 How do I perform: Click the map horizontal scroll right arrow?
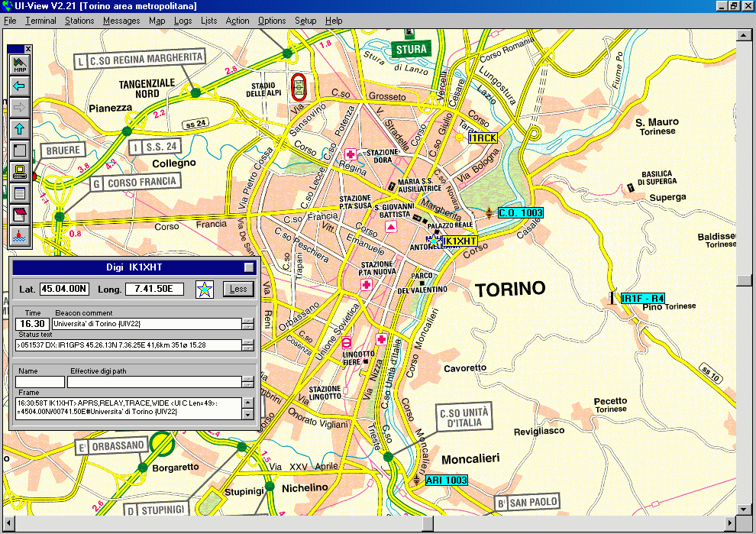pos(730,523)
